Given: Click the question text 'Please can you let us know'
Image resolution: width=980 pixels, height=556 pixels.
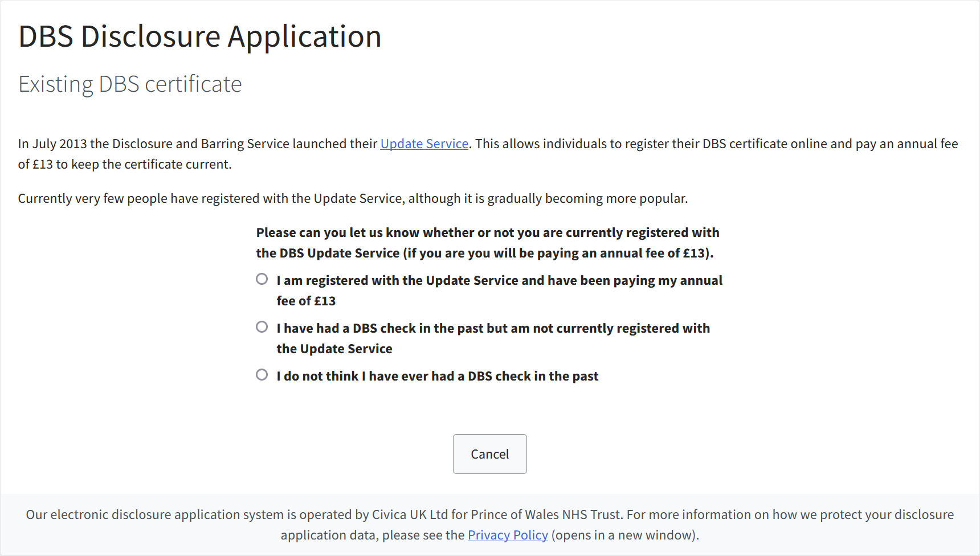Looking at the screenshot, I should (488, 243).
